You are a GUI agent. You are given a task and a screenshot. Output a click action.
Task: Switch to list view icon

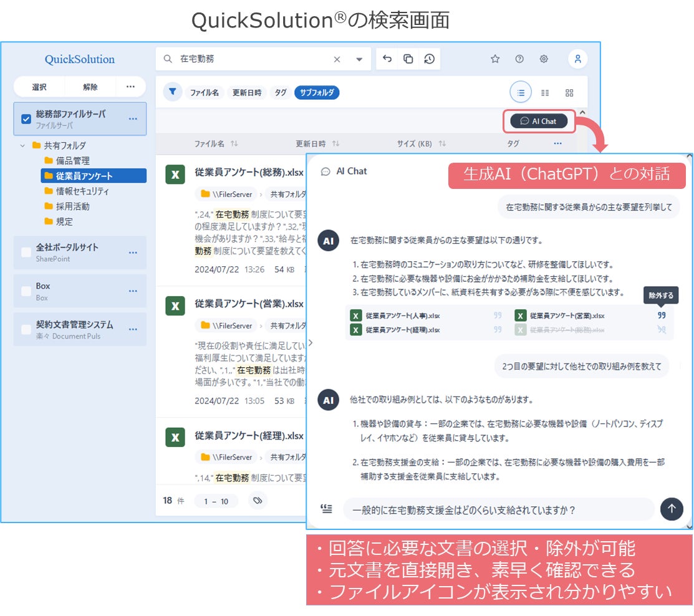coord(521,92)
